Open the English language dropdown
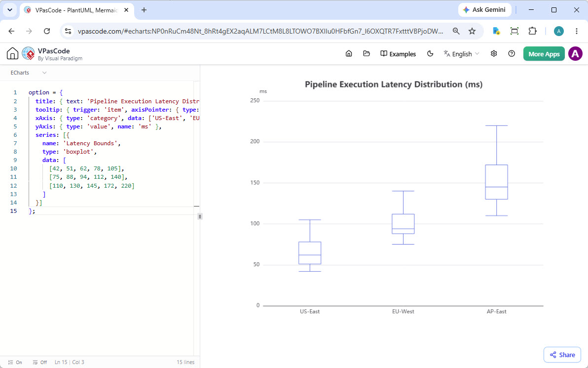588x368 pixels. [x=462, y=54]
